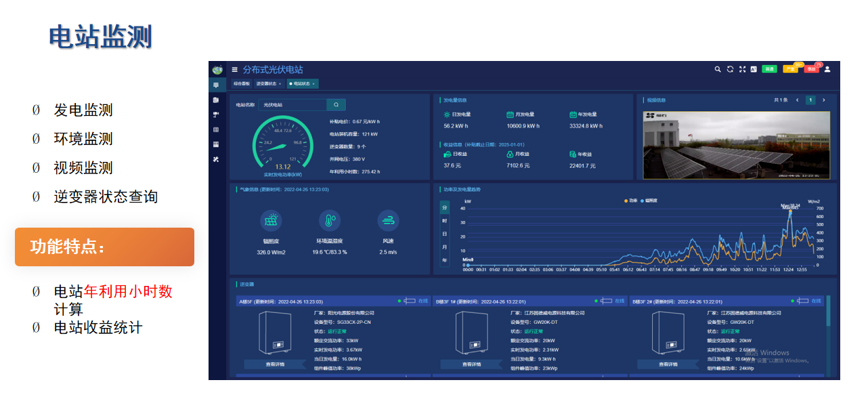Select 月 granularity on the trend chart
868x395 pixels.
click(x=445, y=247)
